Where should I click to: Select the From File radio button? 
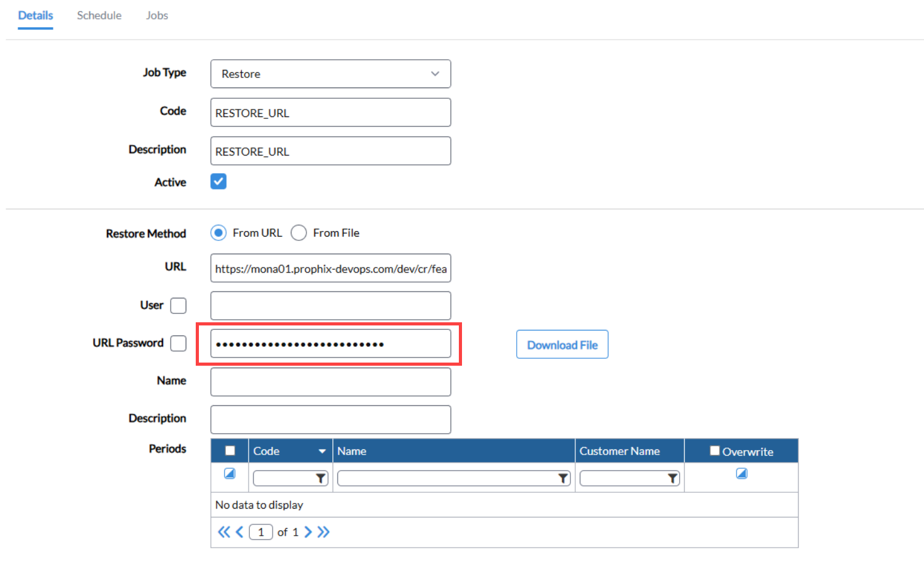pos(298,233)
